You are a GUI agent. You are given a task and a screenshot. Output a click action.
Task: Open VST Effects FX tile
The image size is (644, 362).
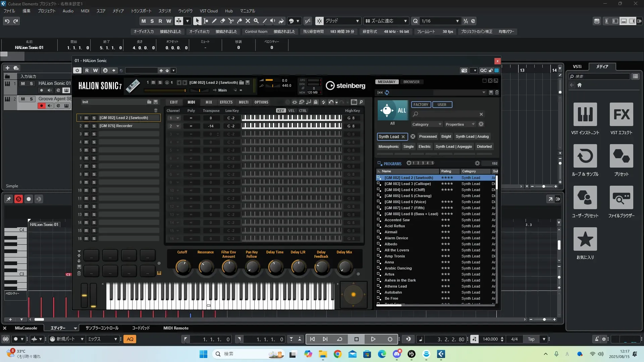point(621,115)
